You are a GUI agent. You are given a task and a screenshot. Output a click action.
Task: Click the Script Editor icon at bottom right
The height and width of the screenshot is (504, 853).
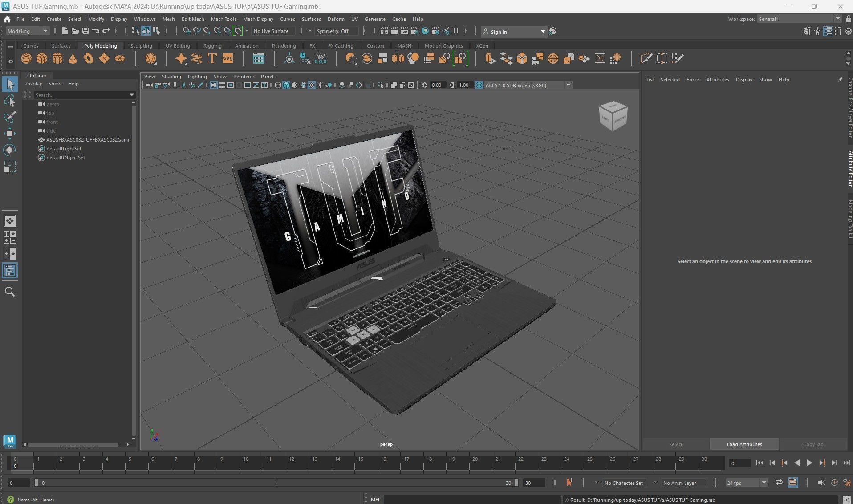pyautogui.click(x=847, y=500)
